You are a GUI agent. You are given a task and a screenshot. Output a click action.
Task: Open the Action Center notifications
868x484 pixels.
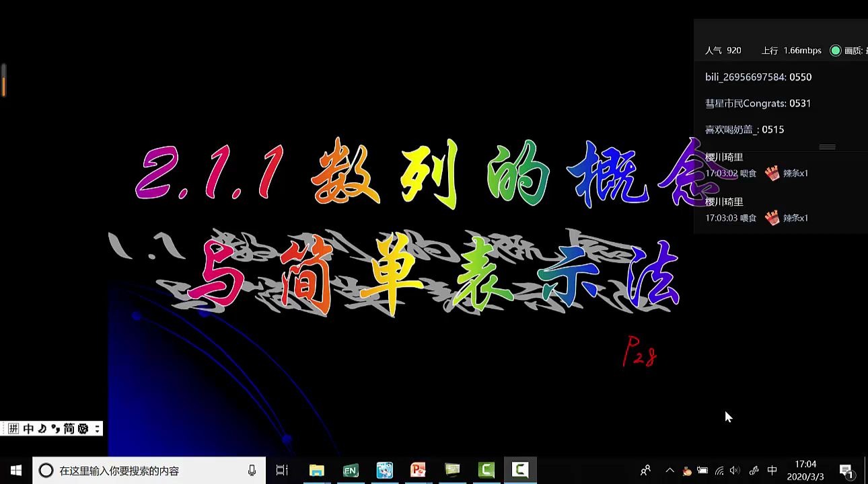click(846, 471)
